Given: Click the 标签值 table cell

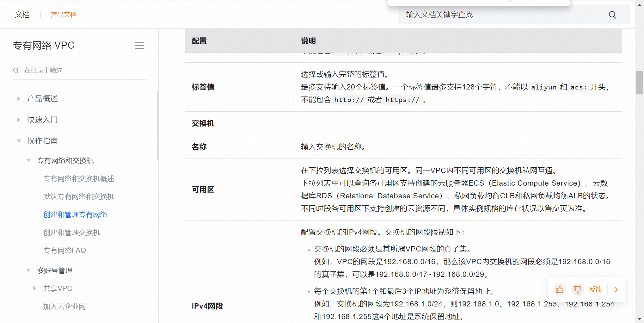Looking at the screenshot, I should [239, 87].
